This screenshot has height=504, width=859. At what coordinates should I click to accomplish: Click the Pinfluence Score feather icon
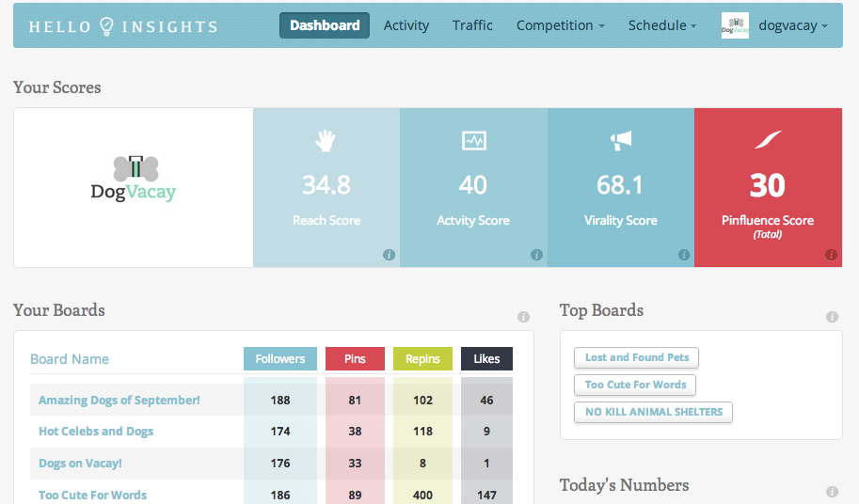click(768, 139)
